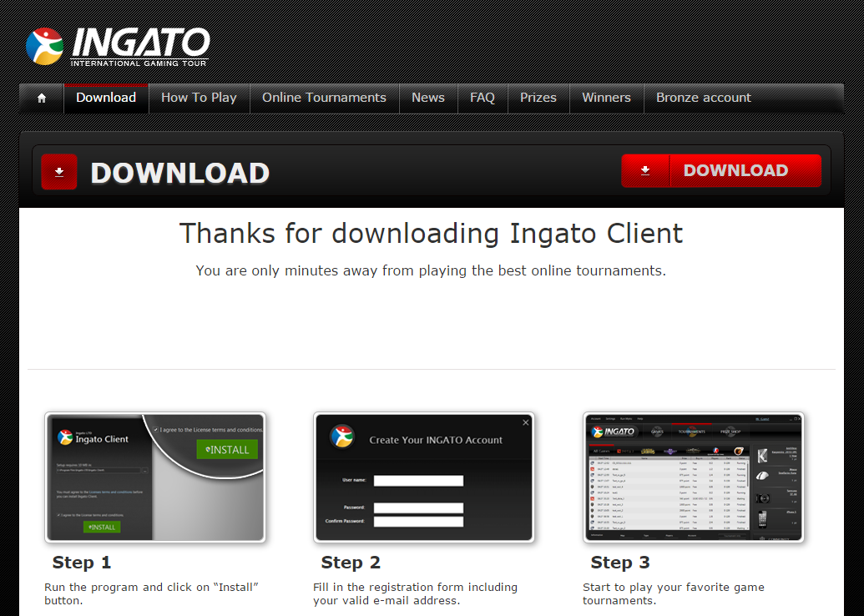Open the Bronze account page
This screenshot has width=864, height=616.
pyautogui.click(x=704, y=98)
